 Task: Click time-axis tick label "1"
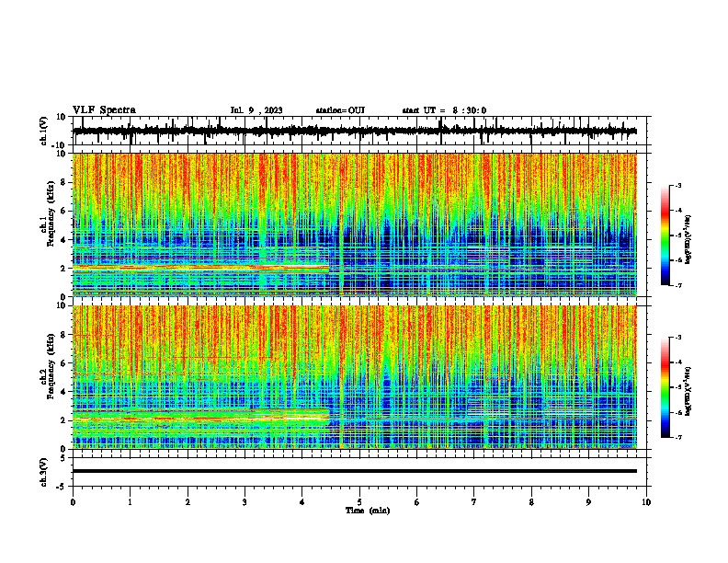[x=130, y=502]
